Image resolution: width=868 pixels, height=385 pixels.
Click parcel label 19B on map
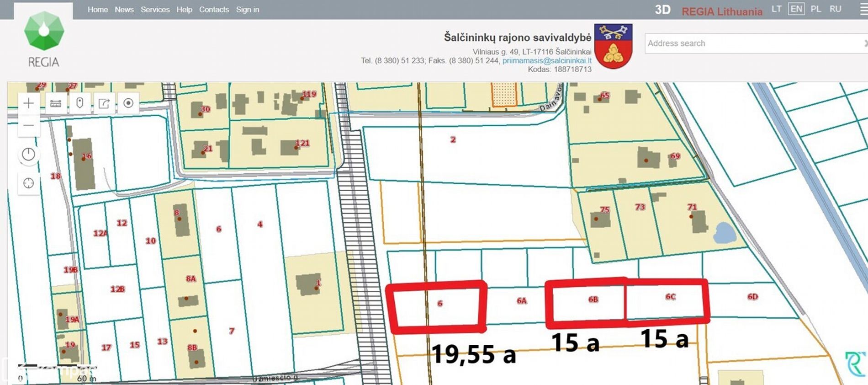tap(70, 270)
